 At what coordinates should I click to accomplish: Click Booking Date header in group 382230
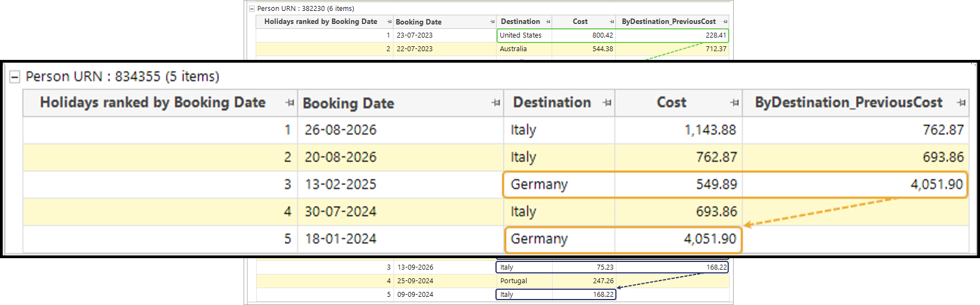tap(419, 22)
